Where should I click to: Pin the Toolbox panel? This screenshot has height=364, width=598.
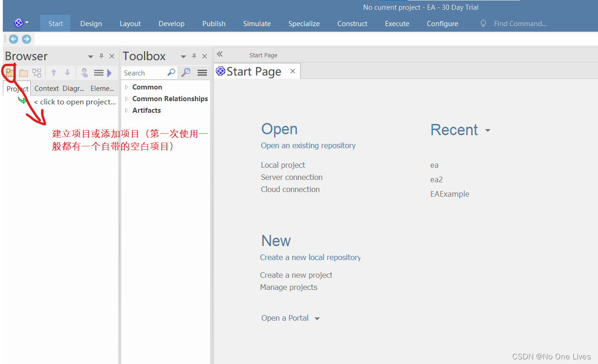click(x=194, y=56)
